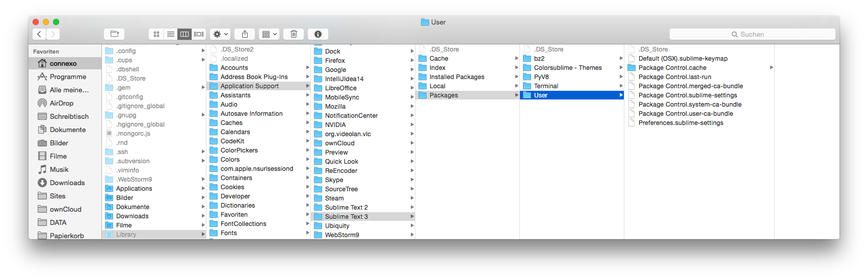This screenshot has height=280, width=868.
Task: Expand the Package Control.cache folder arrow
Action: coord(771,68)
